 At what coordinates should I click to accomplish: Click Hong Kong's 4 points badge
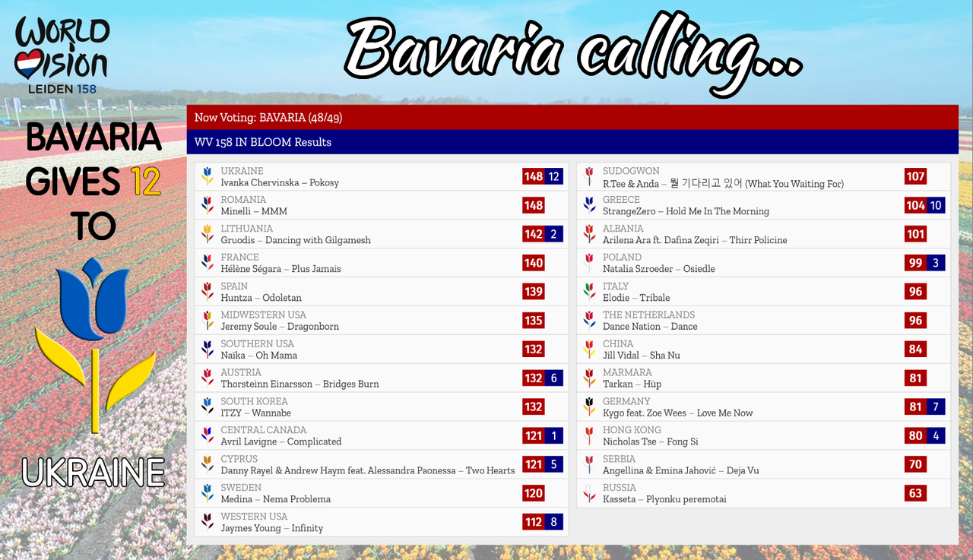(936, 435)
